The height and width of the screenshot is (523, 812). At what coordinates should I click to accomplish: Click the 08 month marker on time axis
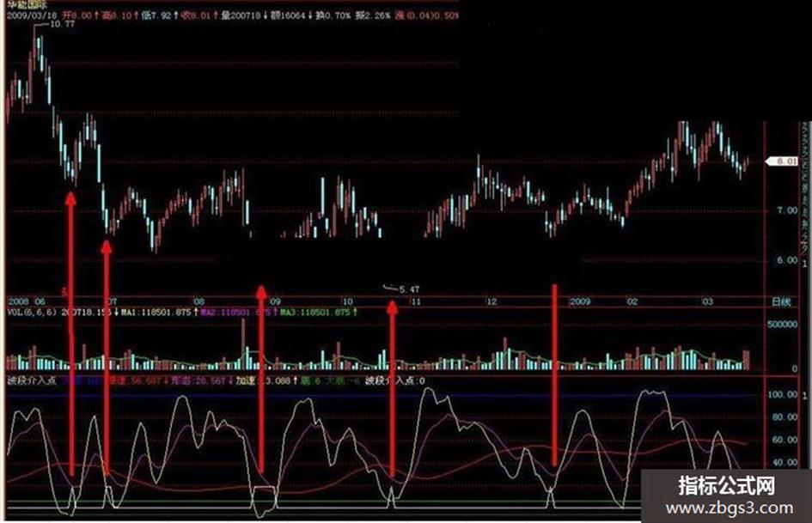(198, 301)
